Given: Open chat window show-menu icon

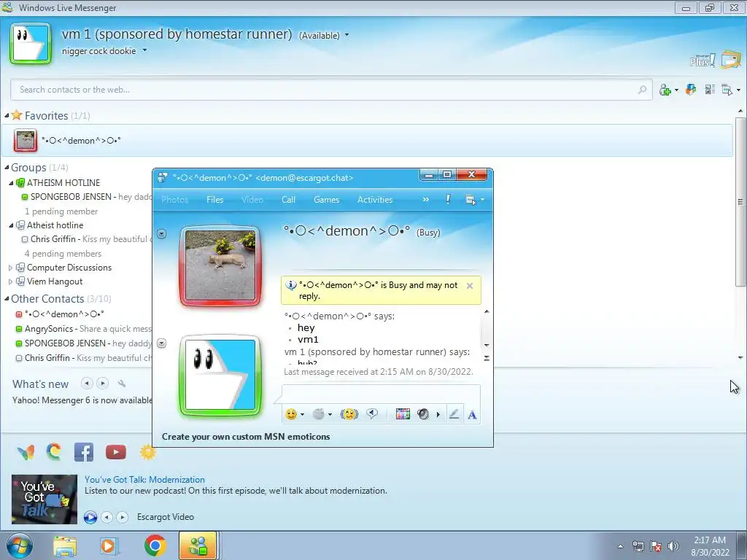Looking at the screenshot, I should pos(471,200).
